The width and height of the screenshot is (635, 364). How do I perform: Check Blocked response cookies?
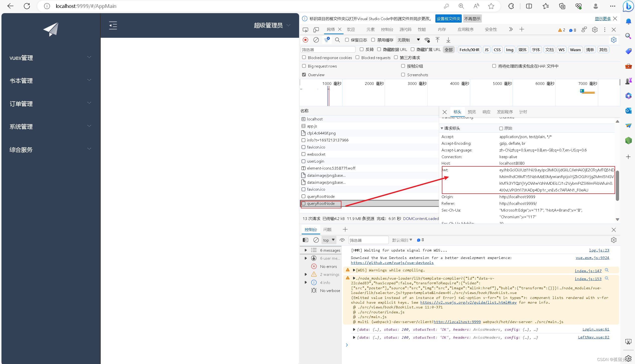pos(304,57)
